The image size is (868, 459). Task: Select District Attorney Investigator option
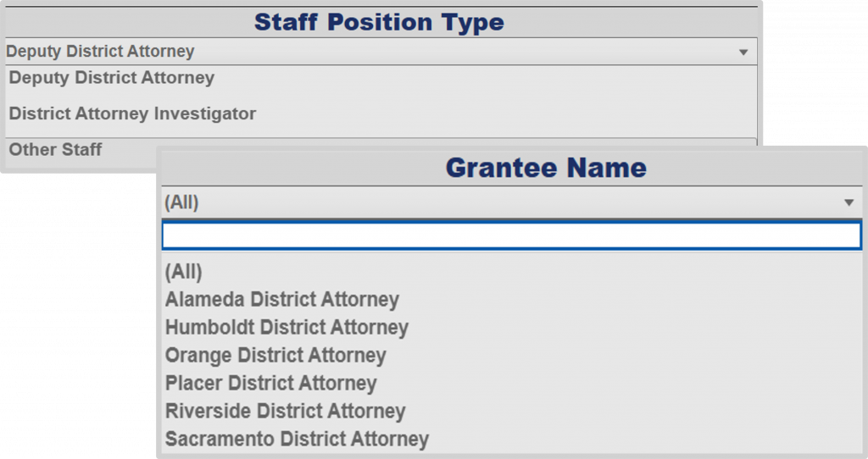tap(132, 113)
